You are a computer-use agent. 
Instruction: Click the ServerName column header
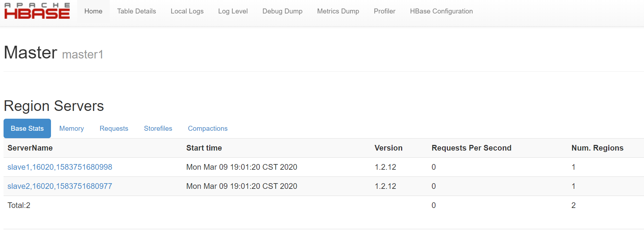(30, 148)
